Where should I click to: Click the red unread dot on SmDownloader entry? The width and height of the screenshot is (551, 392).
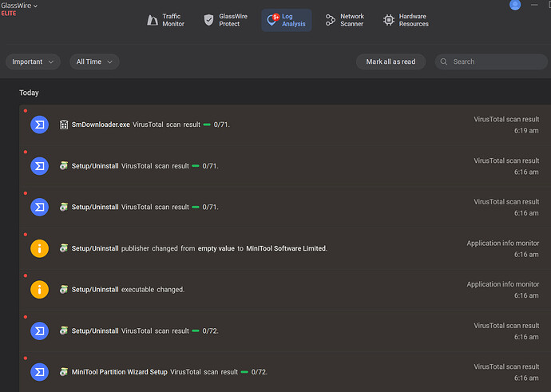tap(26, 110)
